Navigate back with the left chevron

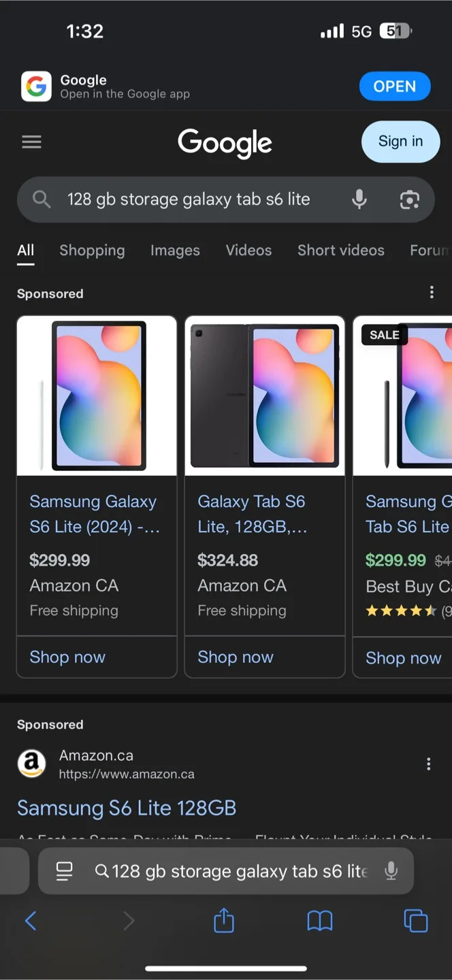pyautogui.click(x=31, y=921)
